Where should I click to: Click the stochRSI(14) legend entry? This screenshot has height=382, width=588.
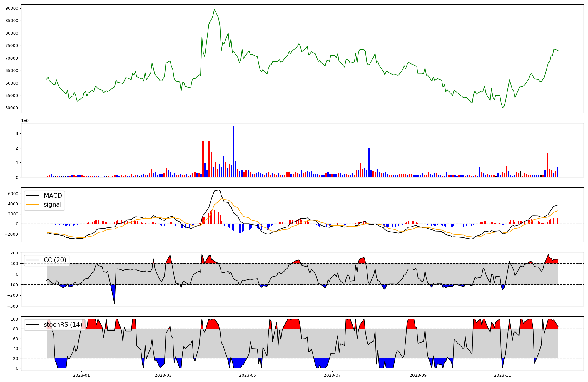(63, 324)
